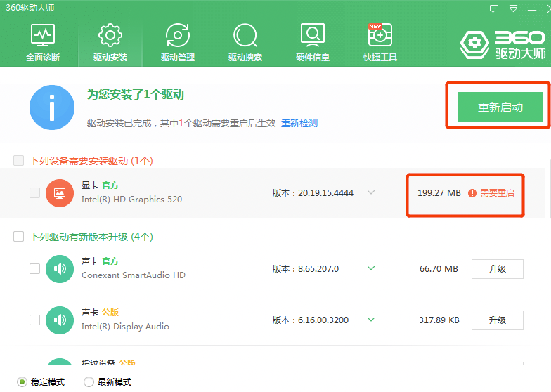The image size is (551, 392).
Task: Tick the Conexant SmartAudio HD checkbox
Action: click(x=35, y=268)
